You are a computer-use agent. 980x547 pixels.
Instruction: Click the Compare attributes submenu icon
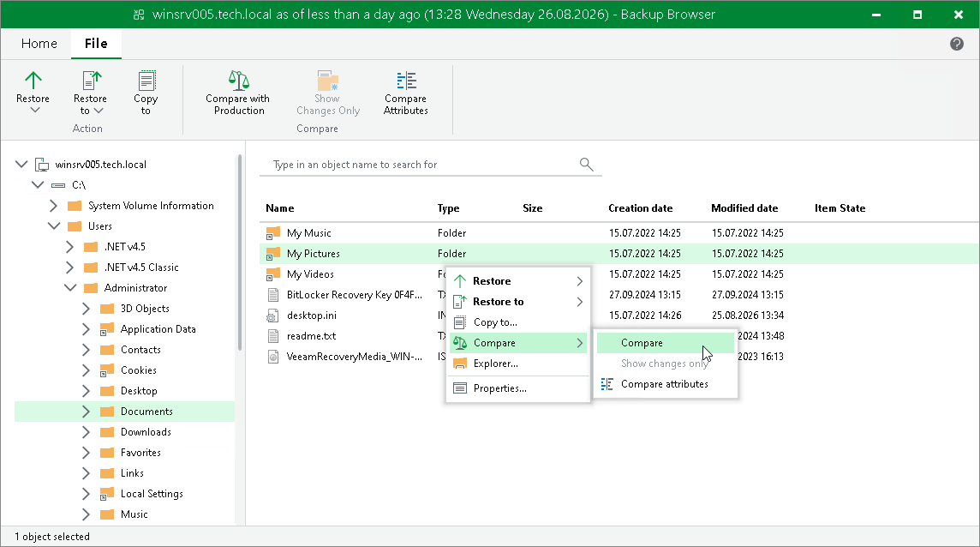(607, 383)
